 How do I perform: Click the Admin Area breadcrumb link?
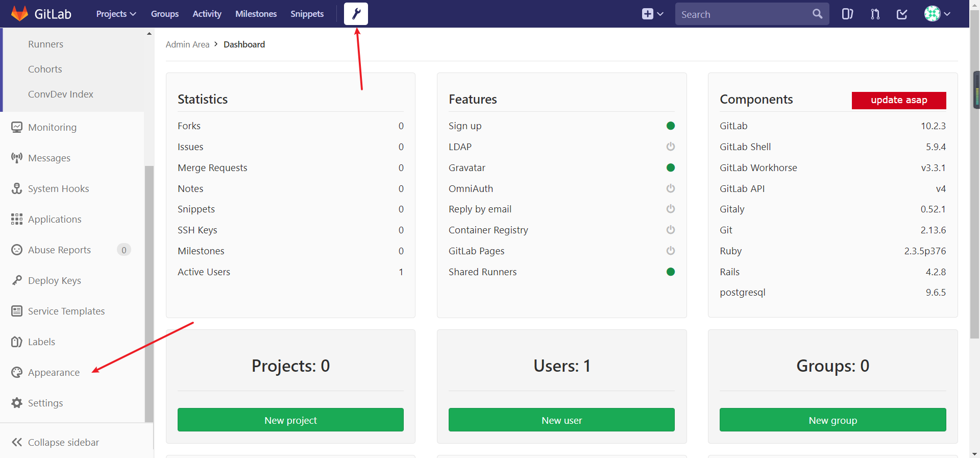coord(187,44)
